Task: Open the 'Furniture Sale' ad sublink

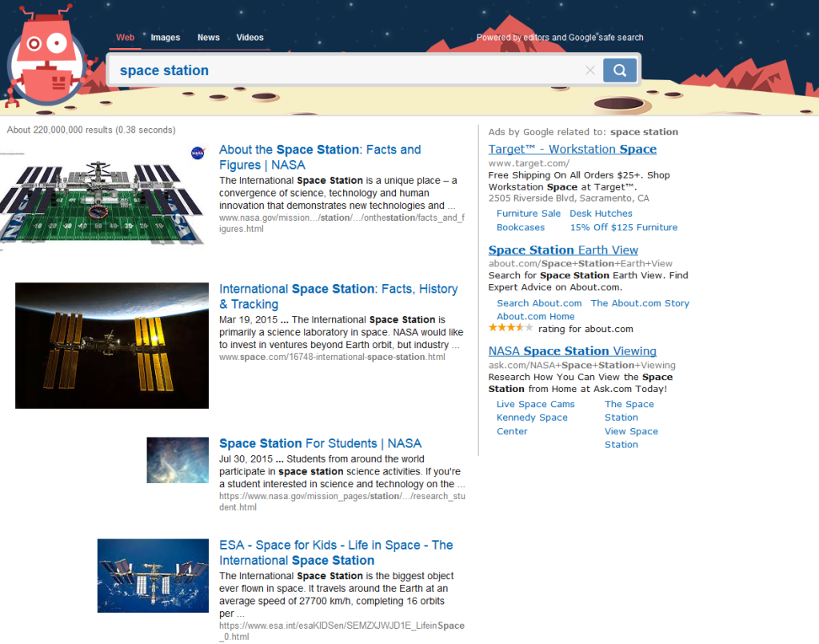Action: pyautogui.click(x=528, y=214)
